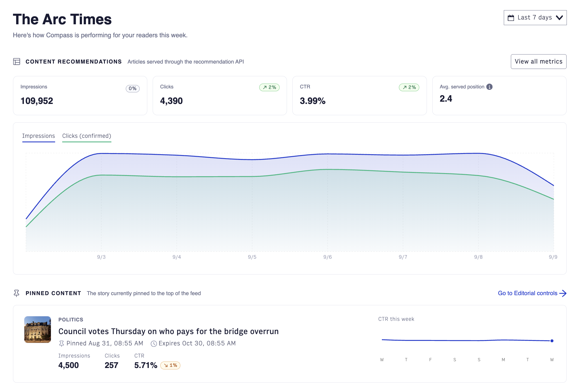Click the 2% up badge on Clicks card
Viewport: 579px width, 392px height.
click(x=269, y=87)
